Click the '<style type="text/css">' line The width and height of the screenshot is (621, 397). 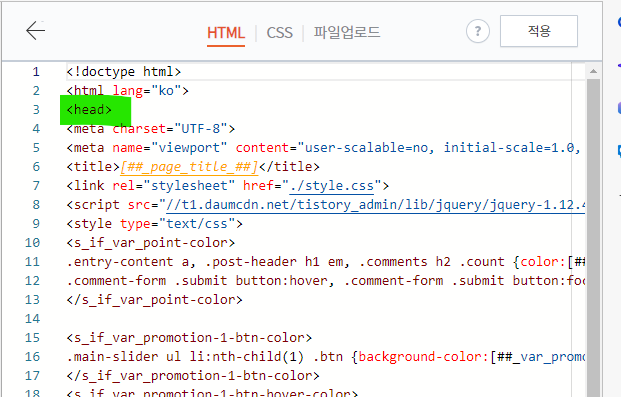pyautogui.click(x=154, y=224)
